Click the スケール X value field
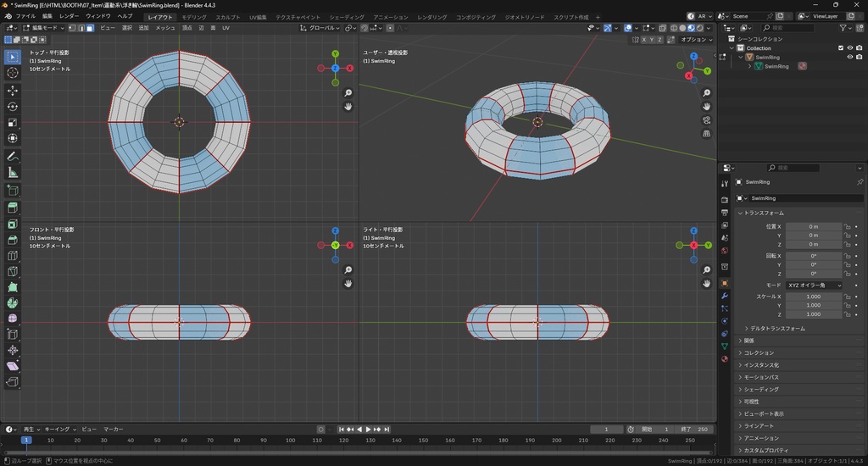Screen dimensions: 868x466 point(813,297)
